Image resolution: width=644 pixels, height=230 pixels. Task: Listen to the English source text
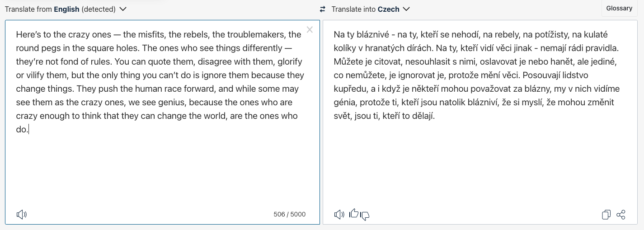22,215
